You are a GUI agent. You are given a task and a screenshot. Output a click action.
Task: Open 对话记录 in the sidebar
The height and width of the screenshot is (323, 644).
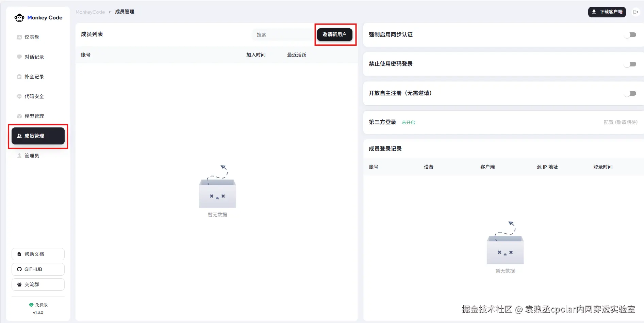coord(38,57)
